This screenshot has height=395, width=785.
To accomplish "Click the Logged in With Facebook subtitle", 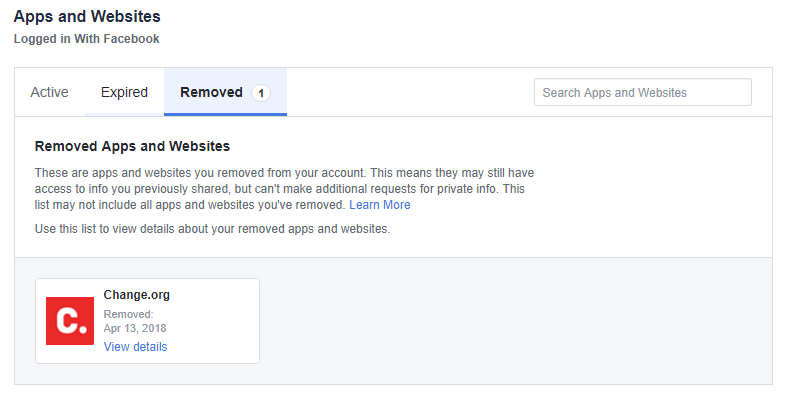I will [87, 39].
